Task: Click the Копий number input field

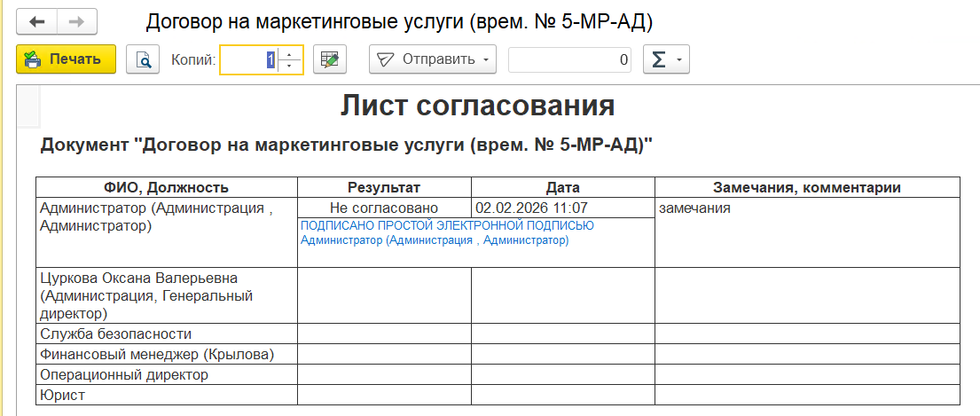Action: [250, 59]
